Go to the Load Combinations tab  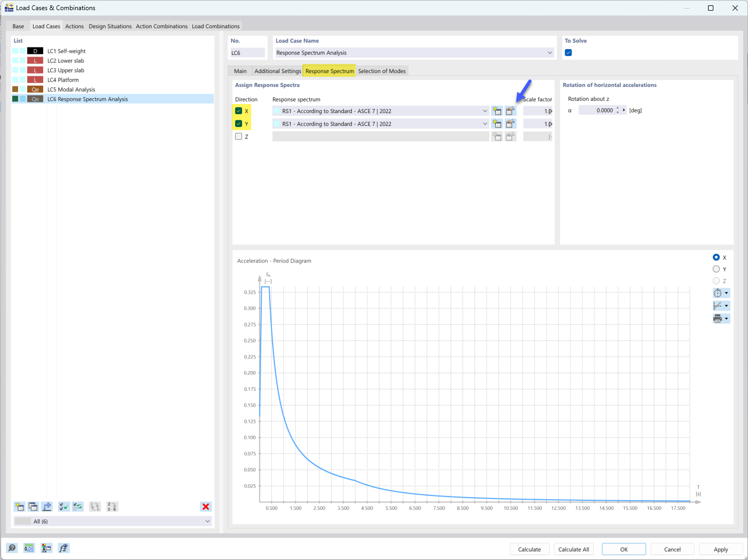(216, 26)
